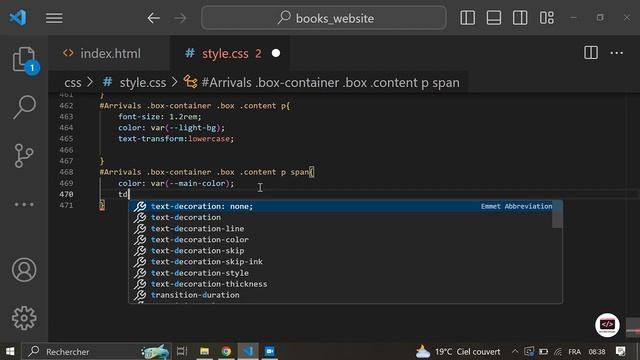Open the Explorer view in activity bar

pos(24,60)
